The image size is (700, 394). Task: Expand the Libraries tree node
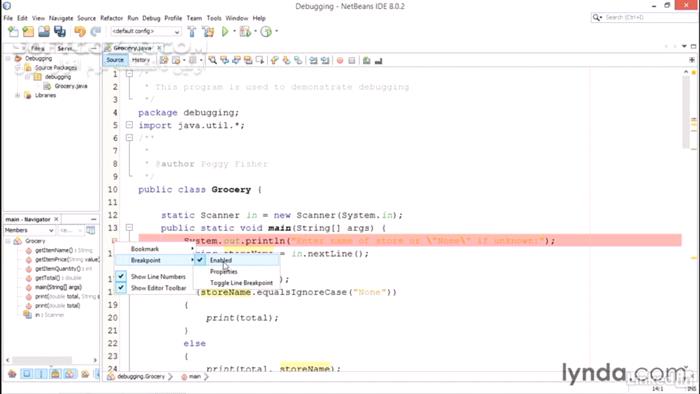(18, 95)
